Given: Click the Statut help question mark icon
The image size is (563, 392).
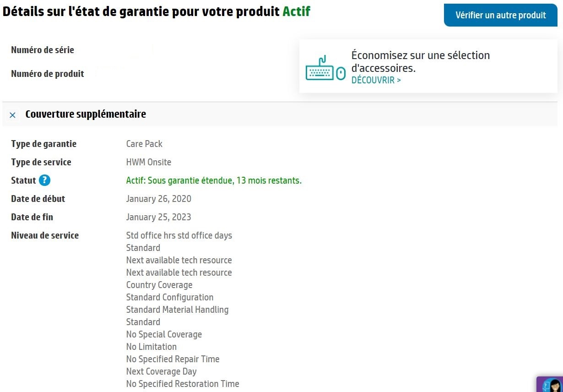Looking at the screenshot, I should coord(44,180).
